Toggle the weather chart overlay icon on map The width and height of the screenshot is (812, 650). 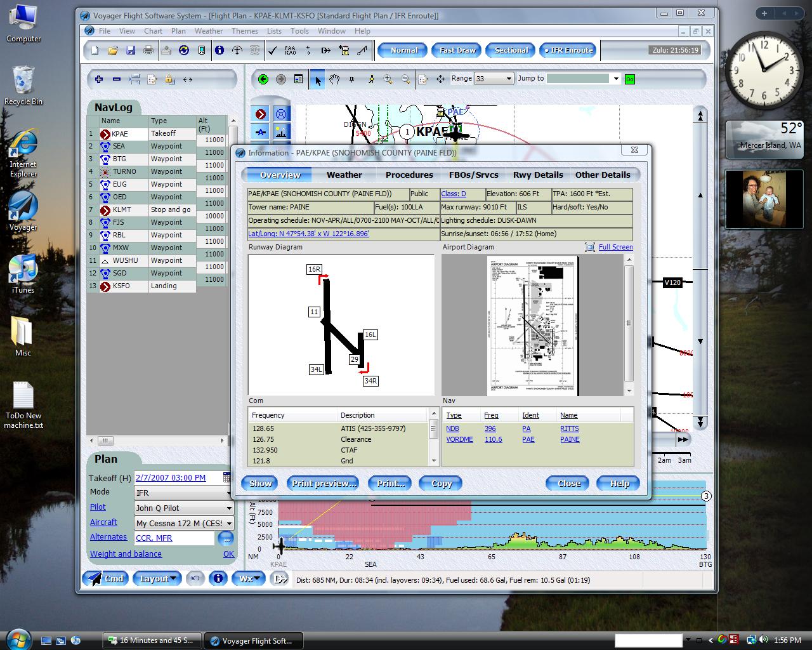(281, 132)
